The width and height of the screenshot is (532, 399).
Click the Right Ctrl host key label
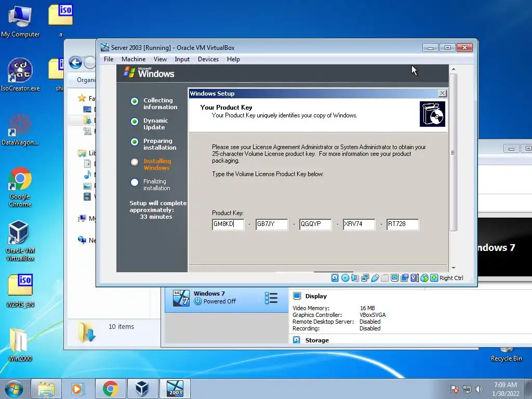coord(451,278)
